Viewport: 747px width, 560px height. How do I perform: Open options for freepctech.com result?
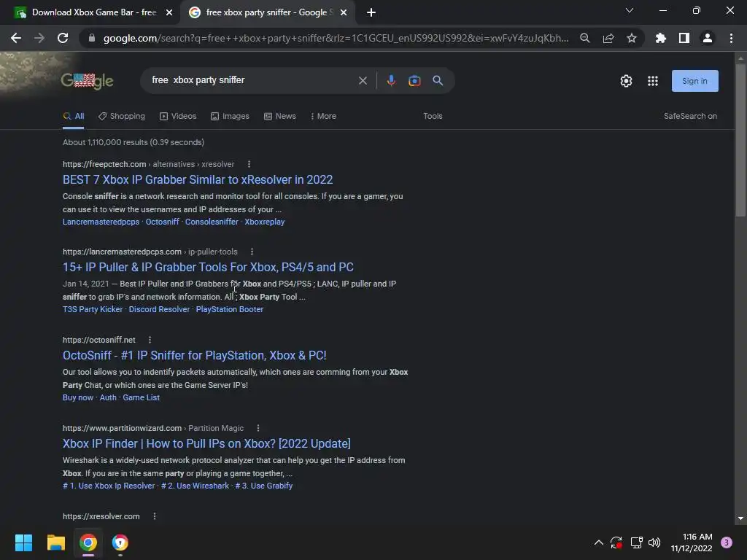[249, 164]
